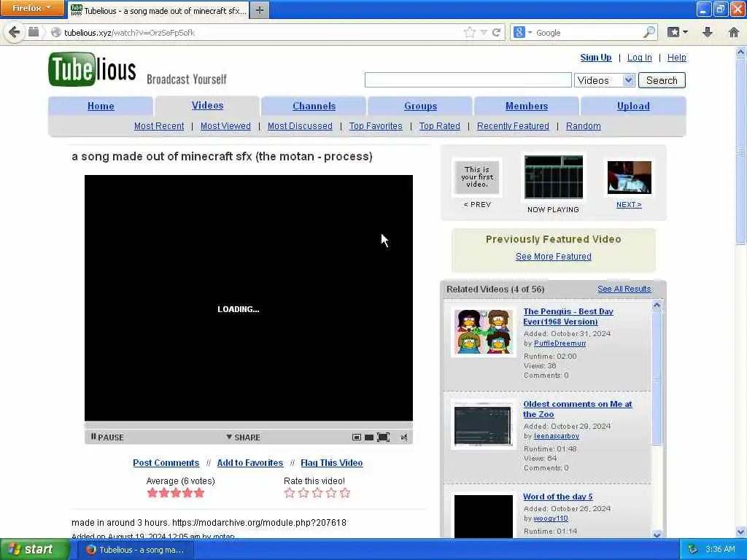Open leenascarboy user profile
Viewport: 747px width, 560px height.
(557, 436)
